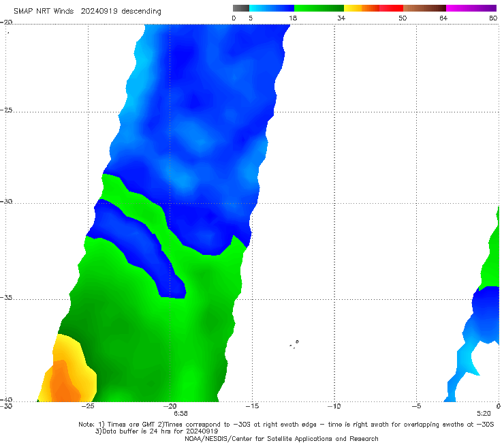Click the red color bar segment before 50

[x=391, y=8]
